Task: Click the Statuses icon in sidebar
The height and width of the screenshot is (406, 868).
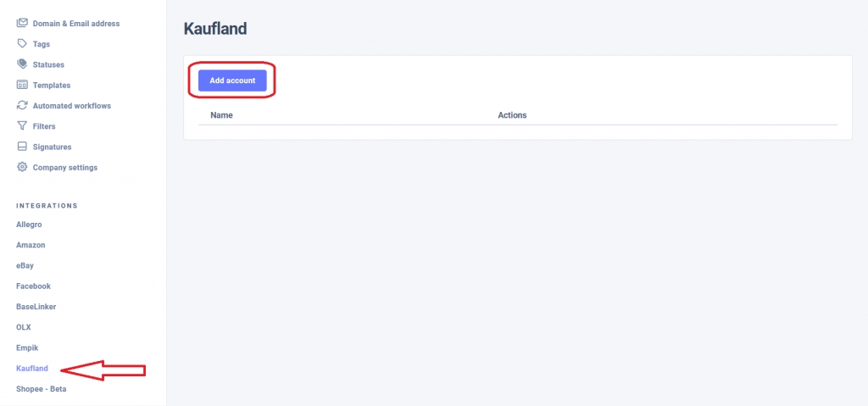Action: [x=22, y=64]
